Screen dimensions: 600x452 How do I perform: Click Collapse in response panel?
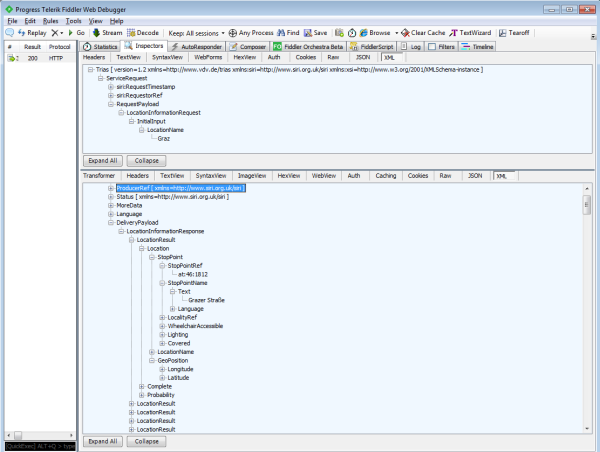click(x=147, y=442)
